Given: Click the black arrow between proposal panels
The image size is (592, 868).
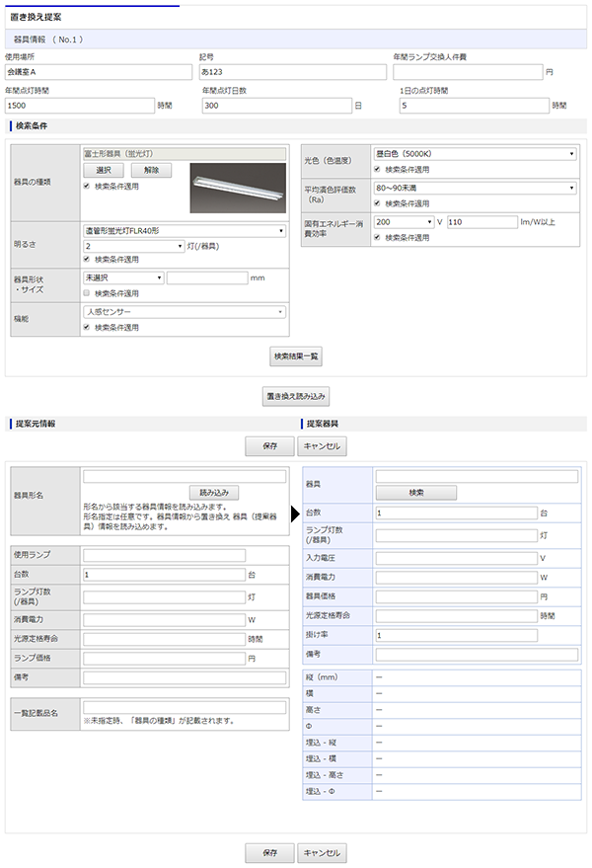Looking at the screenshot, I should click(294, 513).
